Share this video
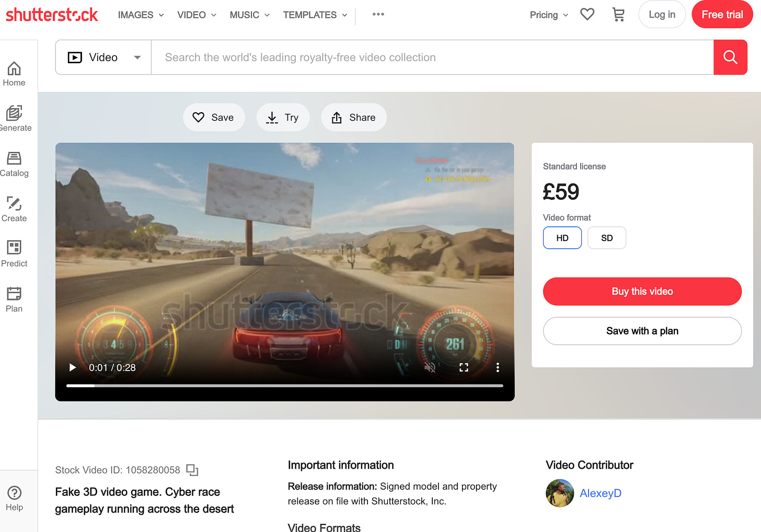This screenshot has width=761, height=532. (354, 118)
